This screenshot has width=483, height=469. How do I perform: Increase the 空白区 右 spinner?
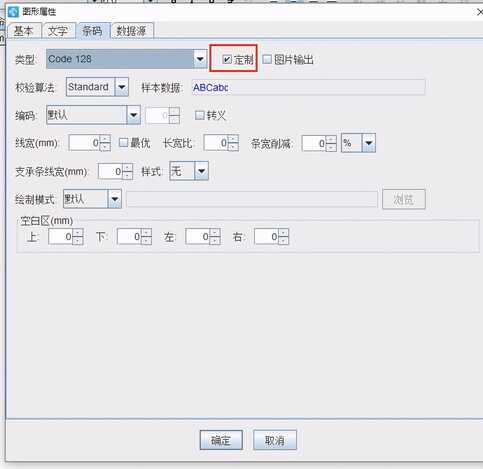(283, 233)
